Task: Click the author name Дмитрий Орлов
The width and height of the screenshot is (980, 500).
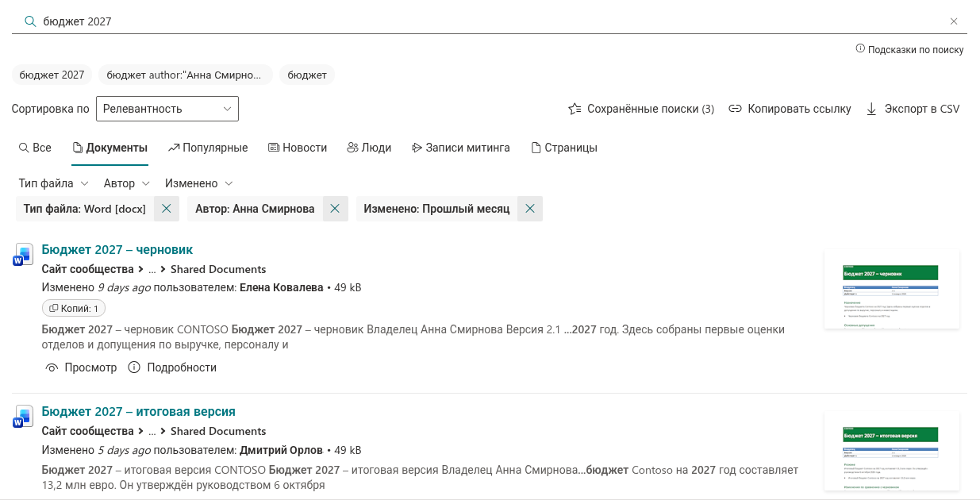Action: [x=282, y=450]
